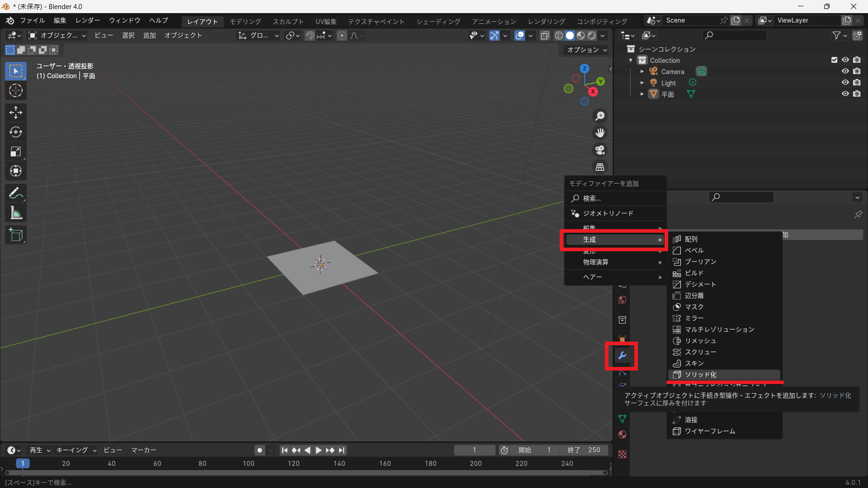Open the オプション dropdown
Screen dimensions: 868x488
tap(587, 50)
